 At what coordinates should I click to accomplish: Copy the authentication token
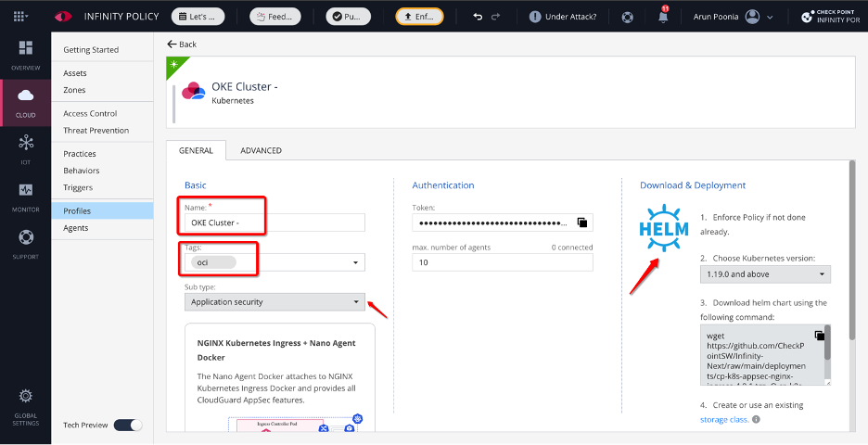point(581,222)
